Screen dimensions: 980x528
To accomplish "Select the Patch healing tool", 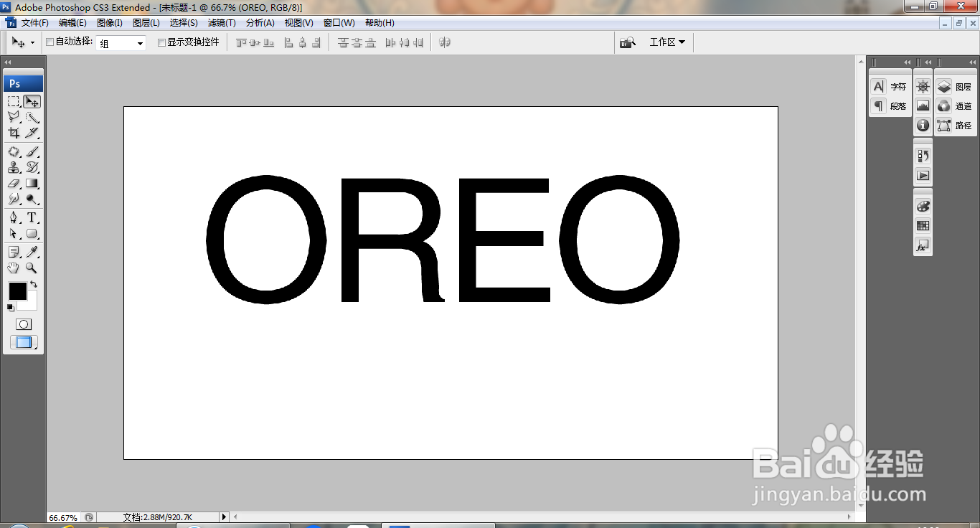I will (x=14, y=152).
